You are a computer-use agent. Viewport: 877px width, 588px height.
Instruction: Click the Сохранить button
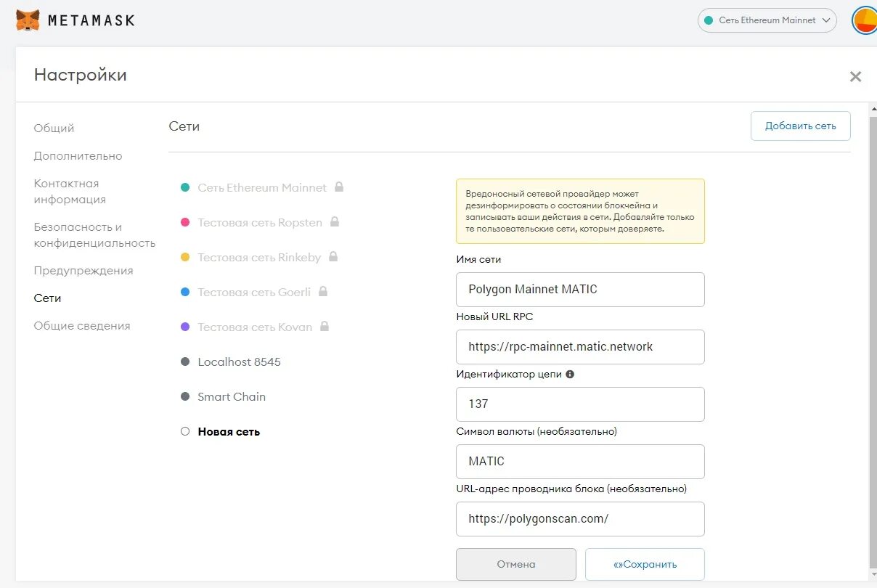point(645,564)
